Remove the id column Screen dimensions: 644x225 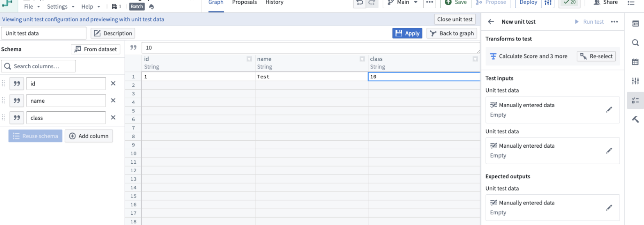point(113,83)
